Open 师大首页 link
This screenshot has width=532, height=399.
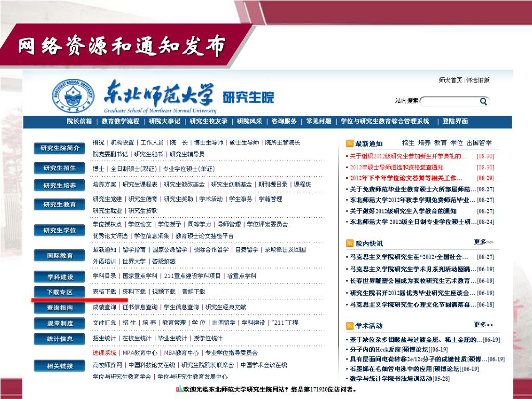(x=450, y=80)
